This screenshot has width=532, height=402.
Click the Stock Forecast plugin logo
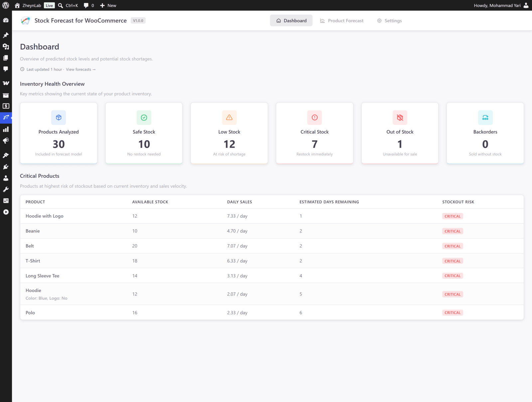[x=25, y=21]
